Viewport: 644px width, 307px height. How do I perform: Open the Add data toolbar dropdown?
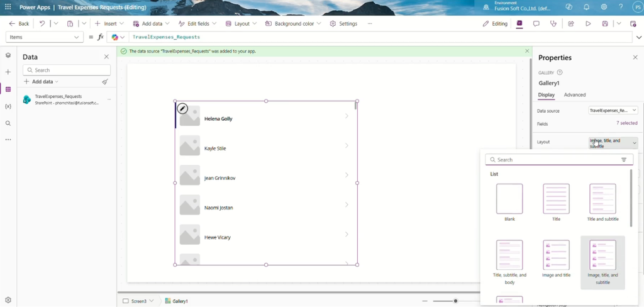[x=151, y=24]
